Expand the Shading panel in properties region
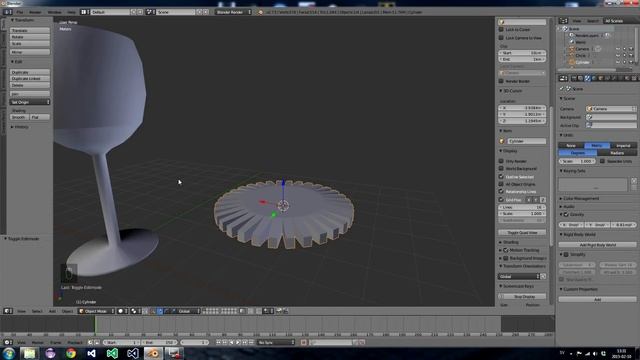Screen dimensions: 640x360 pos(509,242)
